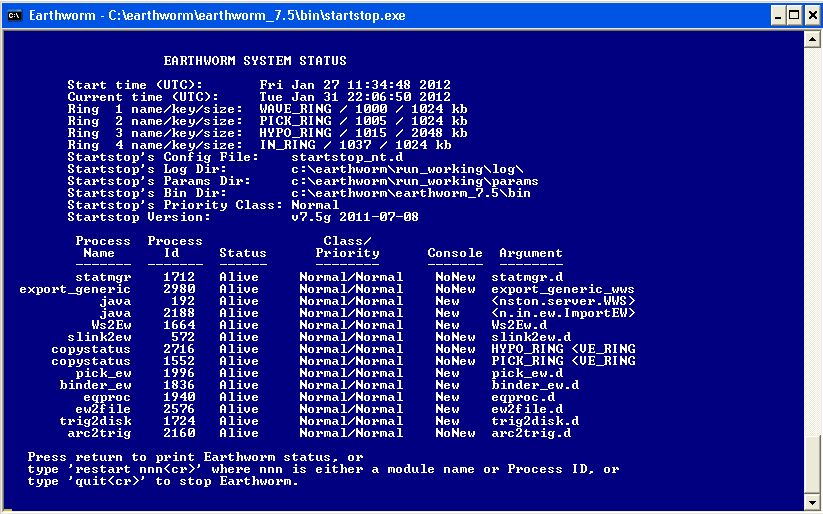Click the scrollbar up arrow
Viewport: 823px width, 514px height.
pyautogui.click(x=811, y=39)
